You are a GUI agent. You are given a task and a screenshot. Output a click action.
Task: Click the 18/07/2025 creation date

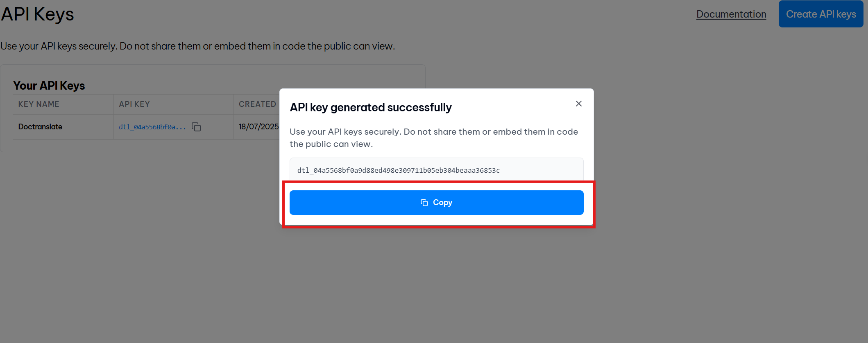click(258, 127)
